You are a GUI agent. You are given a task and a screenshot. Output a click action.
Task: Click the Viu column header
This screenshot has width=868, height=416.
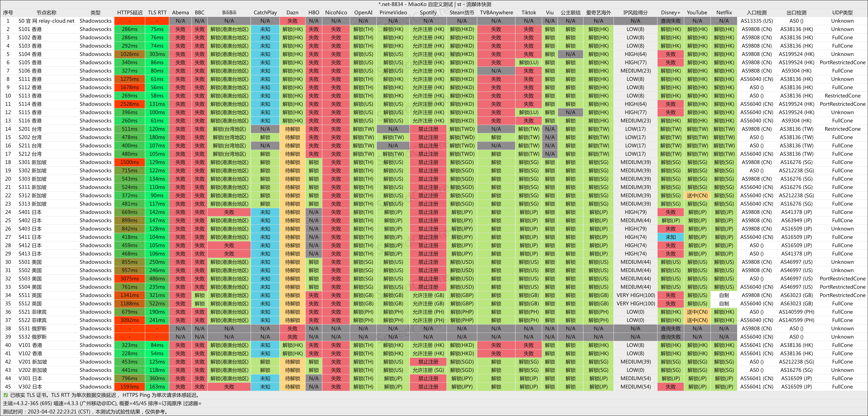point(550,12)
